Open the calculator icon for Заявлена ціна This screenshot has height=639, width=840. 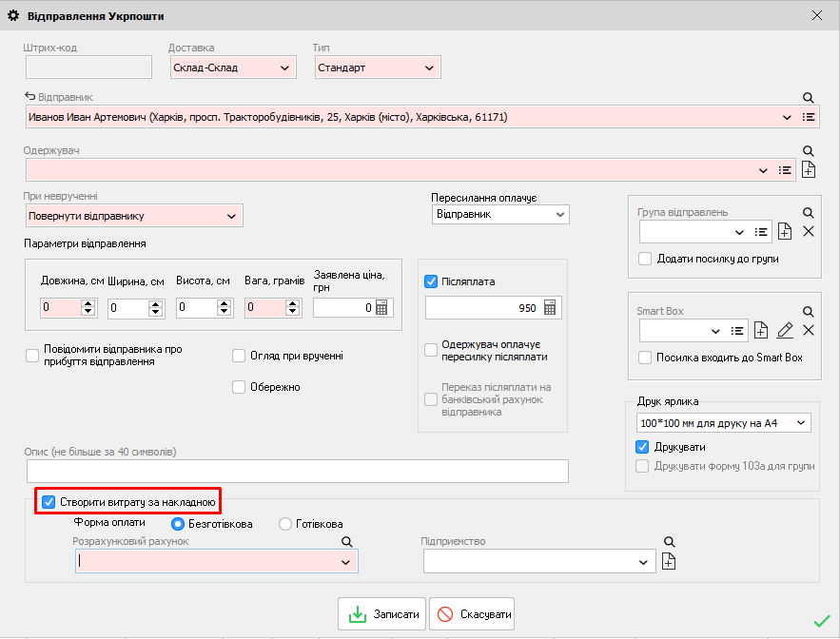(382, 308)
